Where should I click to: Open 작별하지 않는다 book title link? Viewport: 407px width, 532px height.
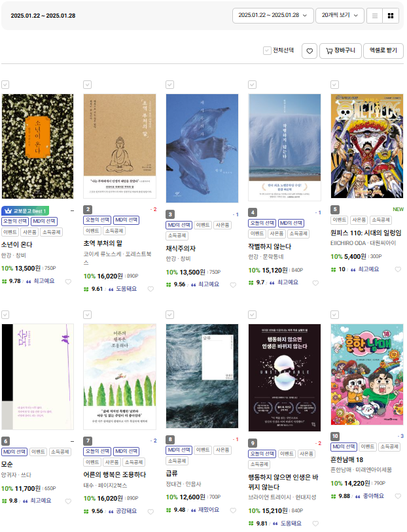point(270,246)
